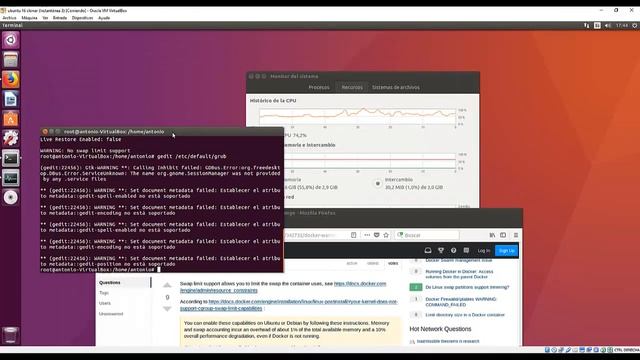
Task: Click Intercambio swap color swatch
Action: pos(378,184)
